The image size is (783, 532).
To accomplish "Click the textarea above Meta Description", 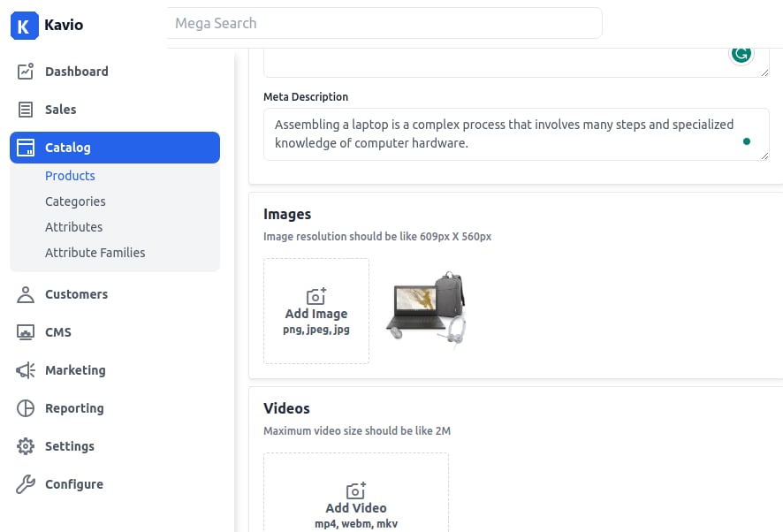I will click(x=516, y=63).
